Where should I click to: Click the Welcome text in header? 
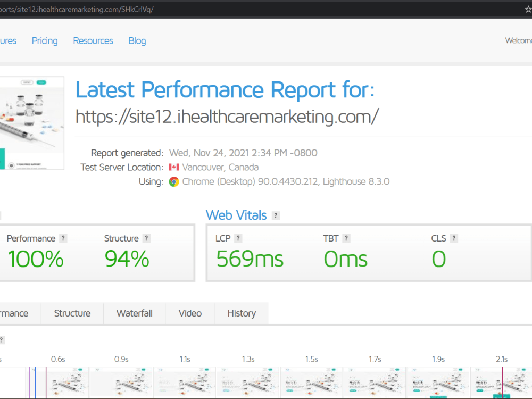pyautogui.click(x=518, y=41)
